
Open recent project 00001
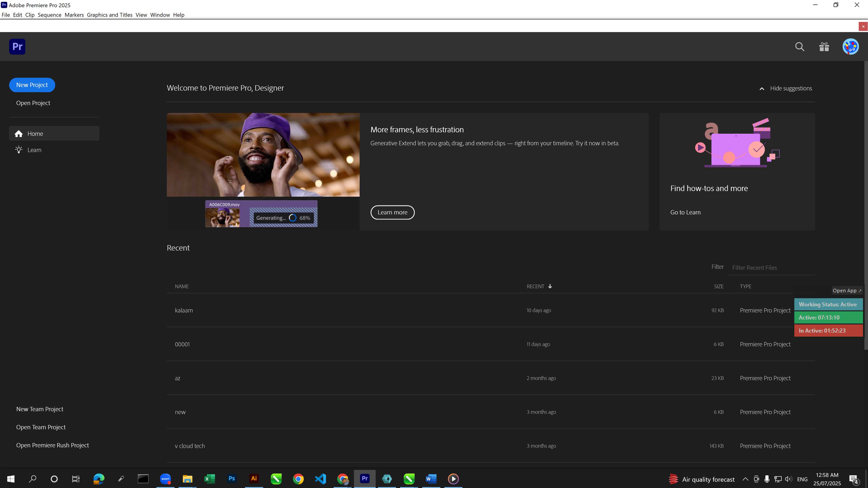[x=491, y=344]
